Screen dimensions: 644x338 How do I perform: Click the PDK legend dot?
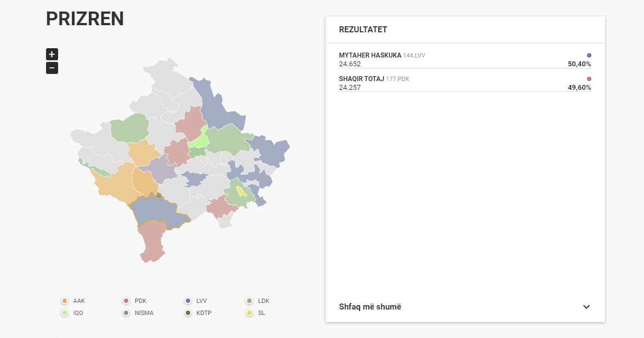coord(126,301)
